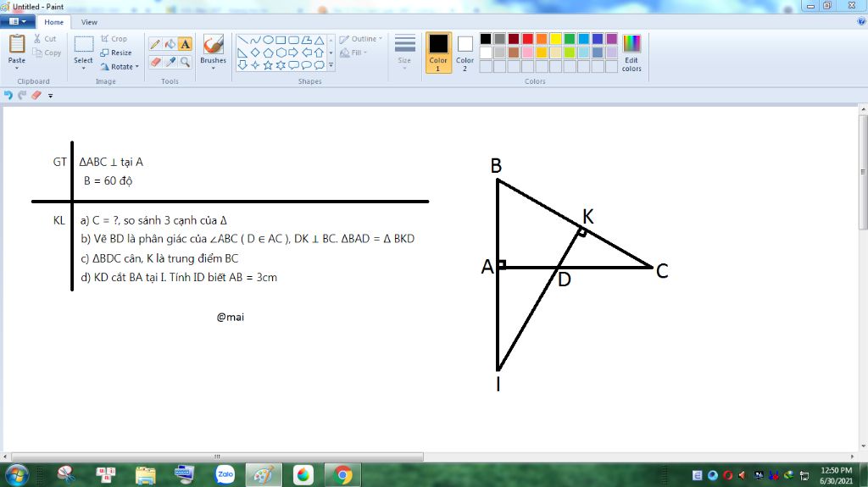This screenshot has width=868, height=487.
Task: Choose the Pentagon shape
Action: pyautogui.click(x=268, y=53)
